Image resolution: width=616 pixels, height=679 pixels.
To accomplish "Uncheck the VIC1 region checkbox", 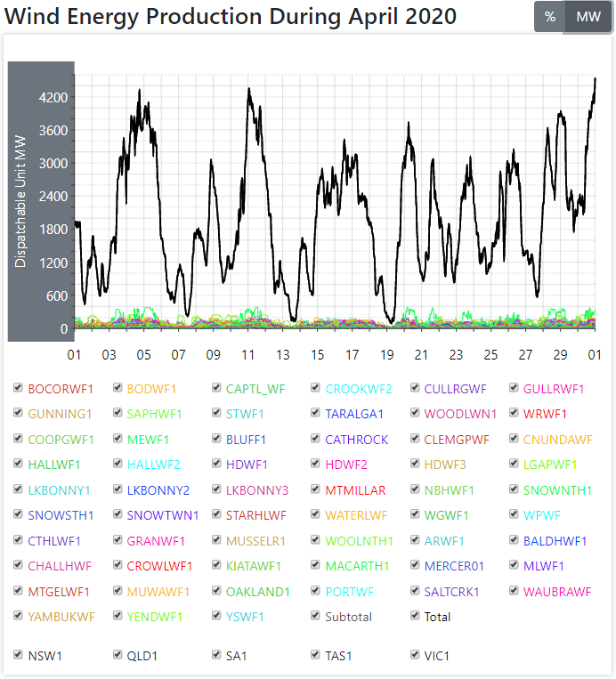I will coord(416,655).
